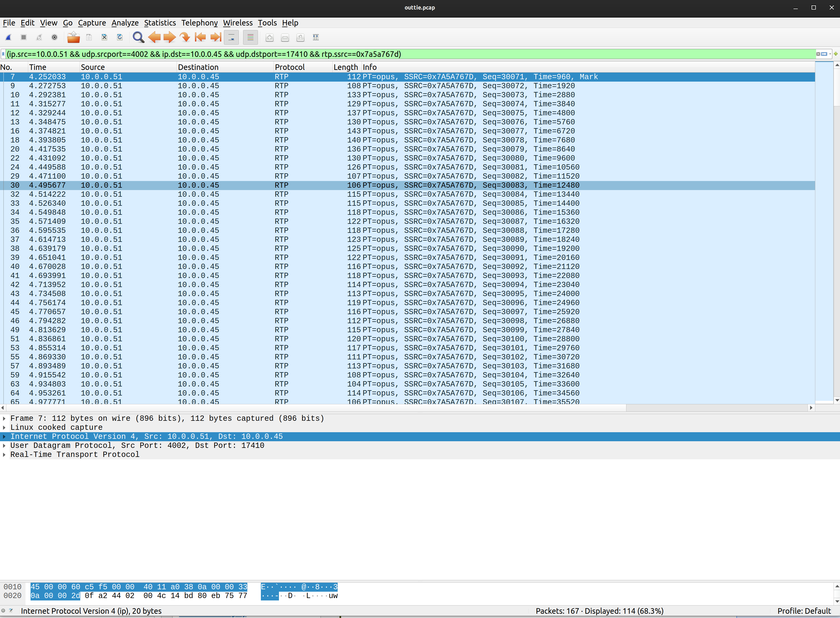Open the Statistics menu
Viewport: 840px width, 618px height.
click(x=160, y=23)
